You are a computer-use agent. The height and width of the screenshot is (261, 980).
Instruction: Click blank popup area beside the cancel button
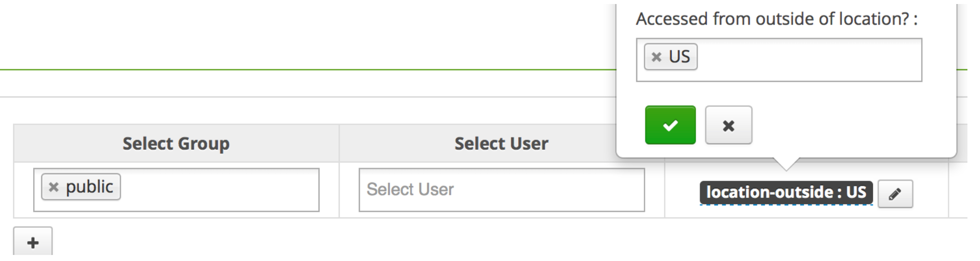(849, 125)
